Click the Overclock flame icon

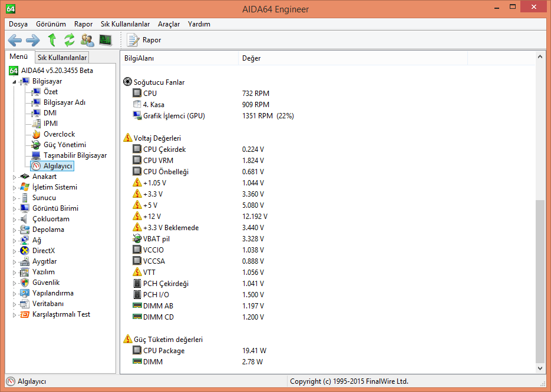pos(36,134)
